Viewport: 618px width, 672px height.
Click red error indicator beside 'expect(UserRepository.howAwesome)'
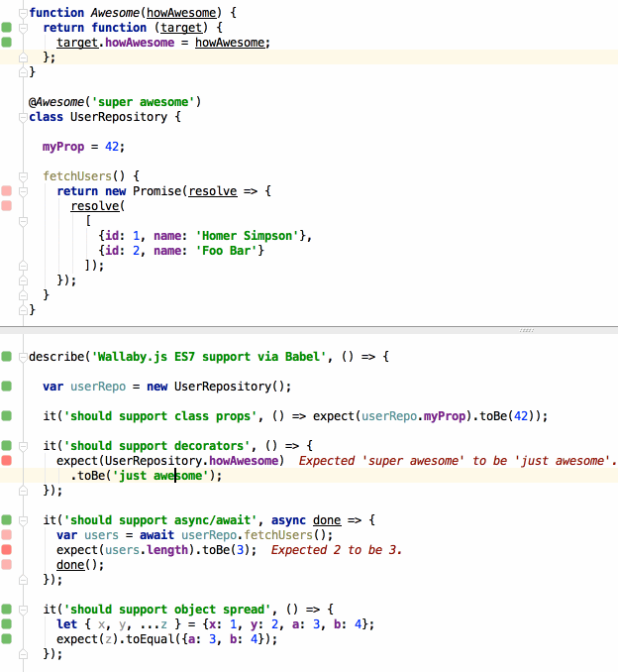(x=7, y=461)
